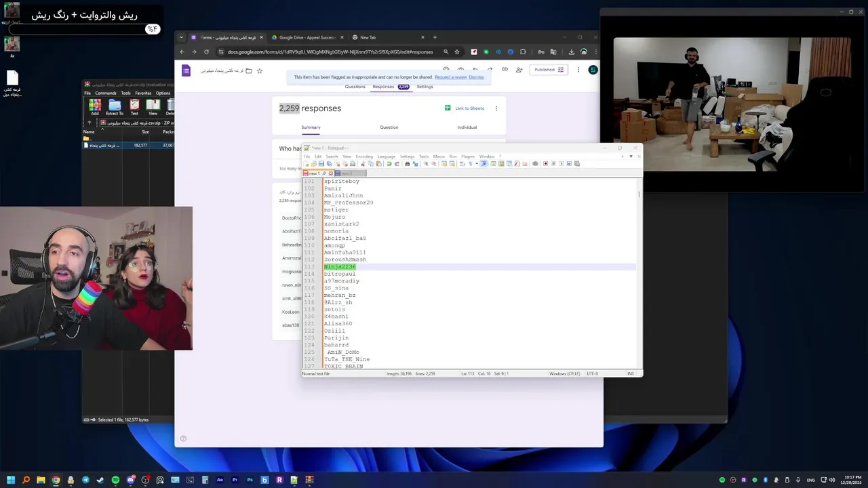Dismiss the flagged item banner
This screenshot has height=488, width=868.
pyautogui.click(x=476, y=77)
